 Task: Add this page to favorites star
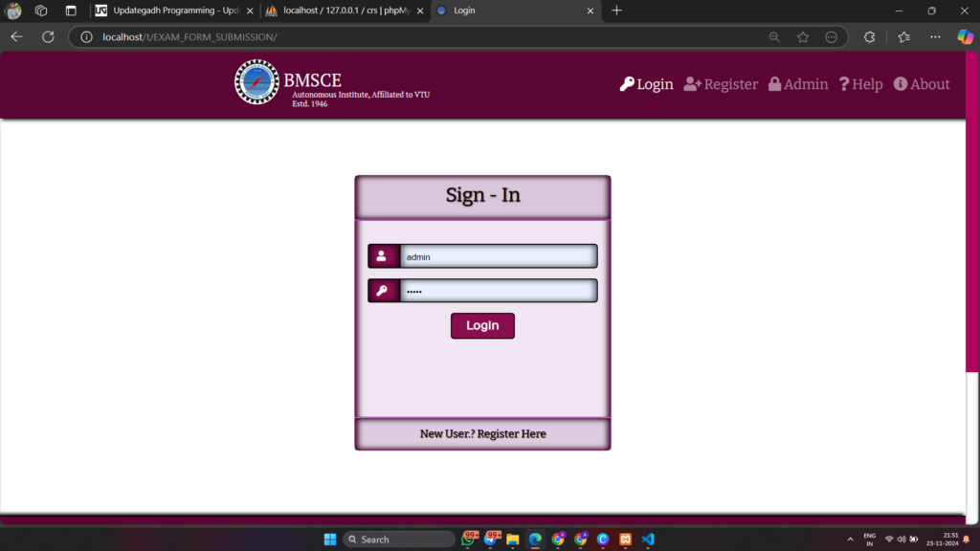coord(803,37)
